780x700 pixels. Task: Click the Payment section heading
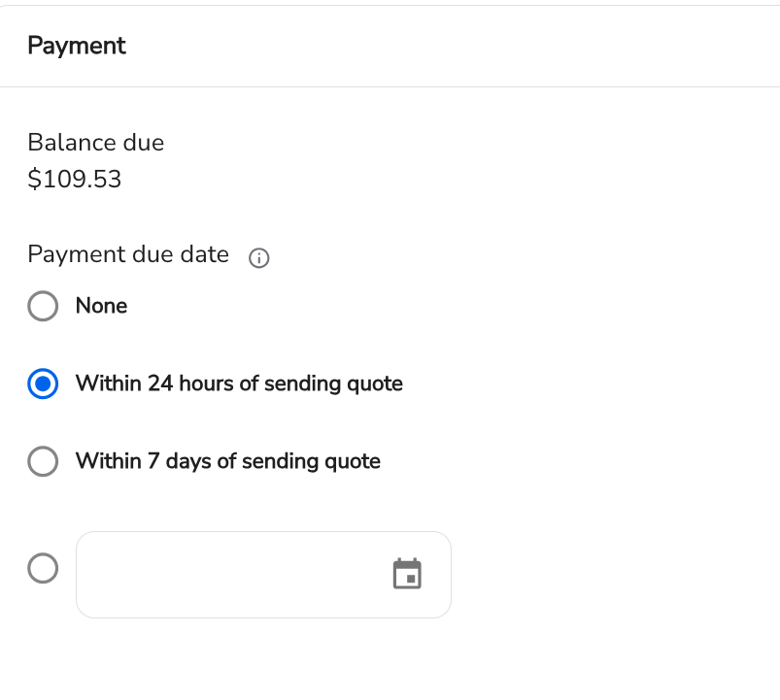[x=77, y=46]
